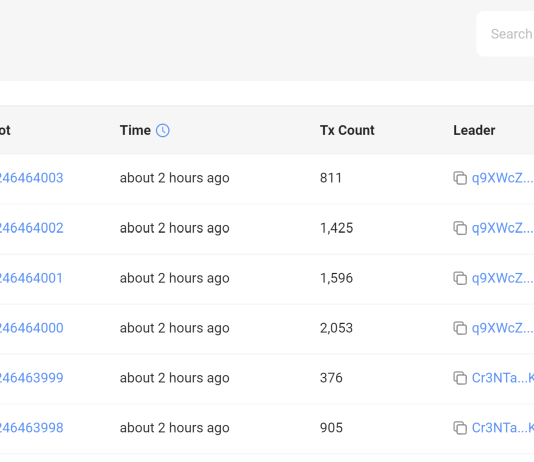Copy leader address in the 1,425 tx row

click(x=460, y=228)
